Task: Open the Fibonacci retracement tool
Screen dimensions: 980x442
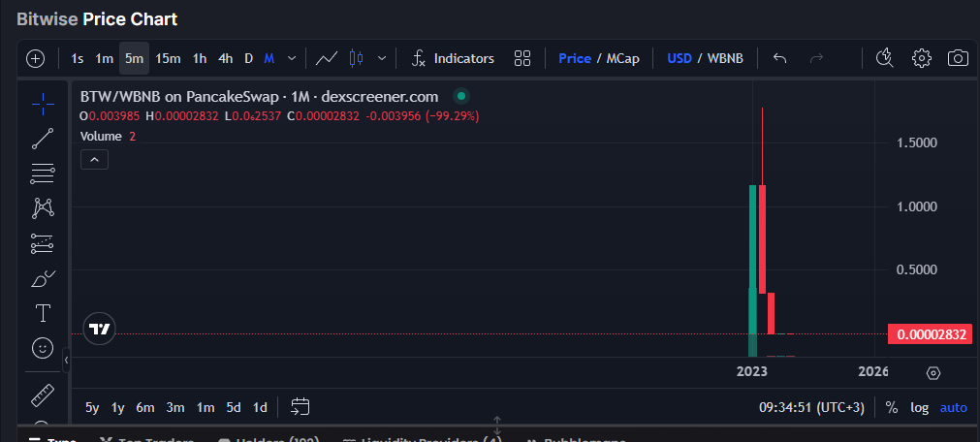Action: (43, 174)
